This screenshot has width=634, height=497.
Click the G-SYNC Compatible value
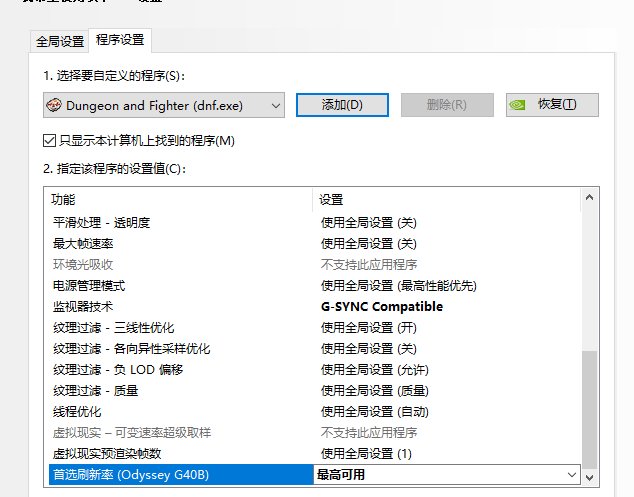[x=382, y=307]
